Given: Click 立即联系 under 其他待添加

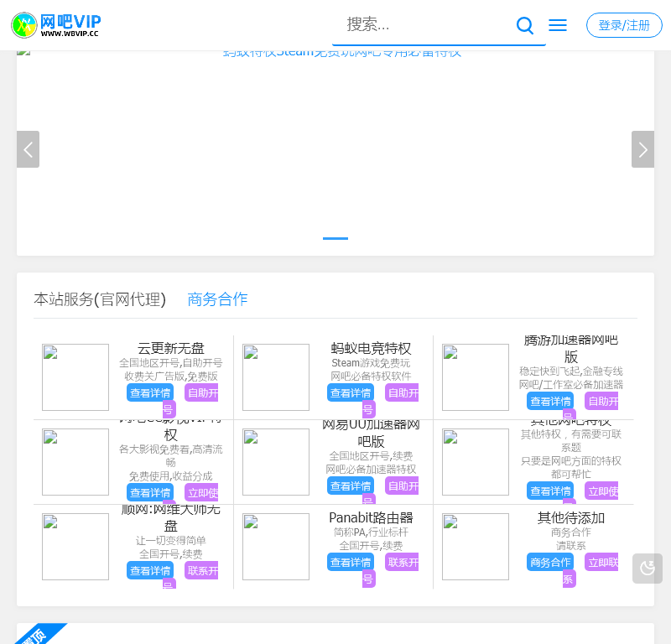Looking at the screenshot, I should click(602, 562).
